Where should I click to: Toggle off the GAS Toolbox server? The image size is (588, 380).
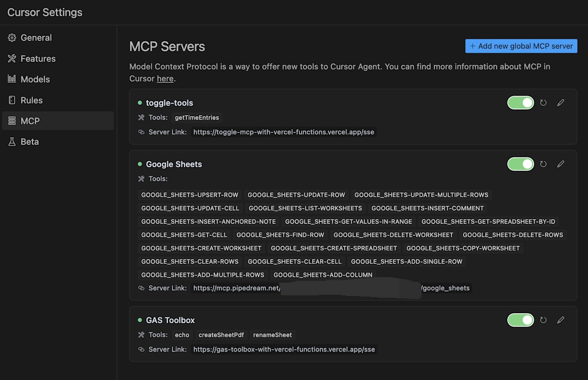pos(520,320)
